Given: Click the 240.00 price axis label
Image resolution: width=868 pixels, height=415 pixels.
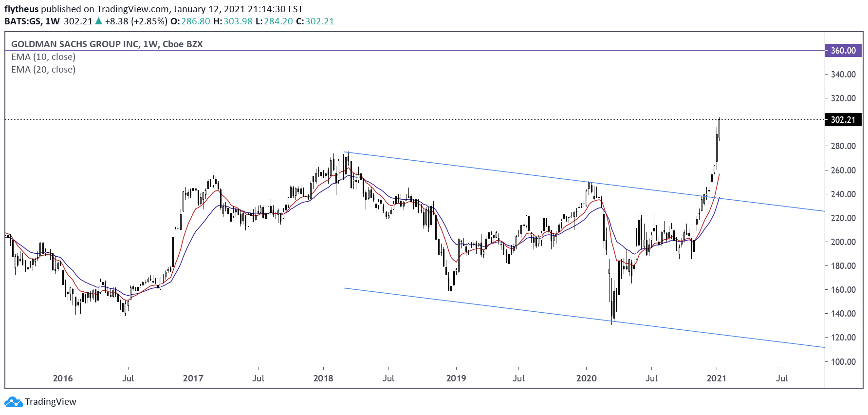Looking at the screenshot, I should tap(843, 194).
